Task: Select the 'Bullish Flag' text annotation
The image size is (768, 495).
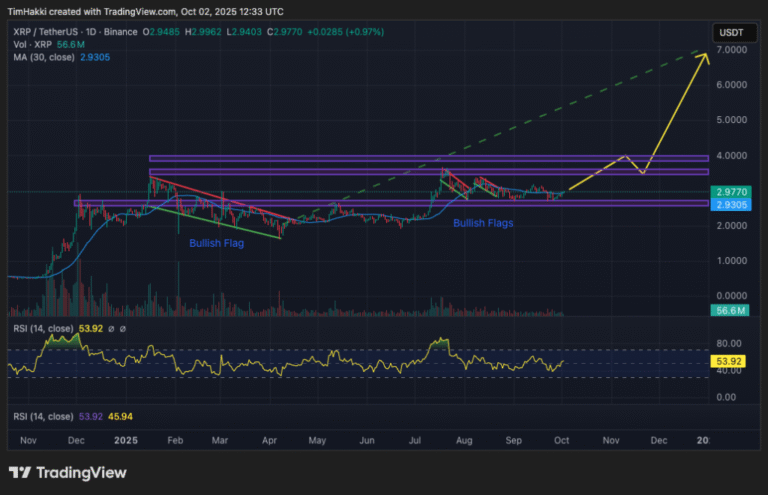Action: click(217, 243)
